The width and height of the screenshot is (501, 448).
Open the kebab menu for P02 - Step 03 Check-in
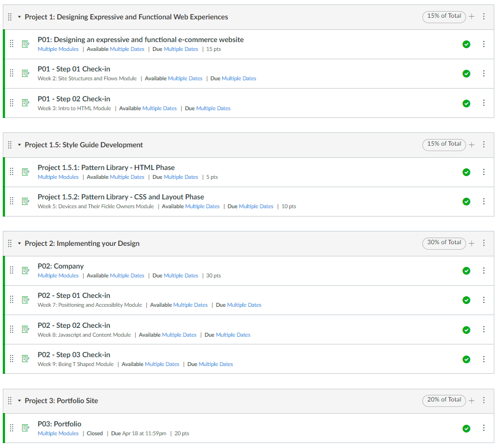pos(484,358)
